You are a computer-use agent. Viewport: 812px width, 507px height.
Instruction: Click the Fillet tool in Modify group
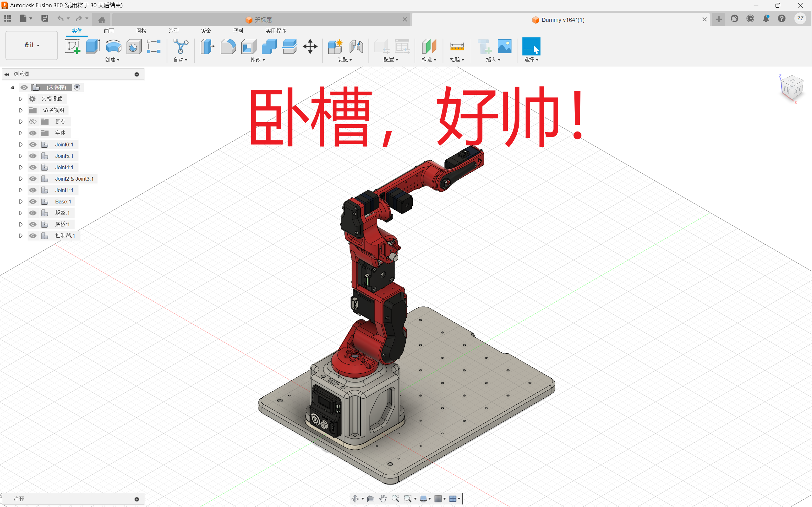coord(228,46)
